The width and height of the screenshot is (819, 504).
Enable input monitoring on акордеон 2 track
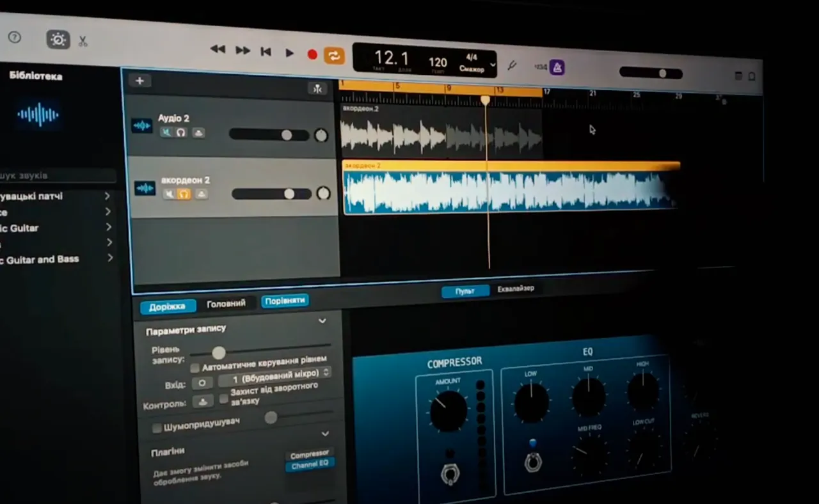pos(201,194)
